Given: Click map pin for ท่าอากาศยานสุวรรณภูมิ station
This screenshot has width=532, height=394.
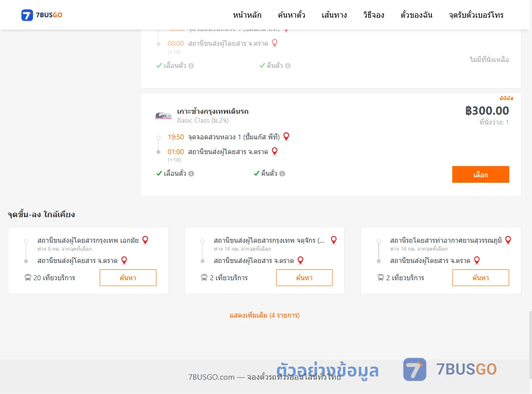Looking at the screenshot, I should [508, 240].
